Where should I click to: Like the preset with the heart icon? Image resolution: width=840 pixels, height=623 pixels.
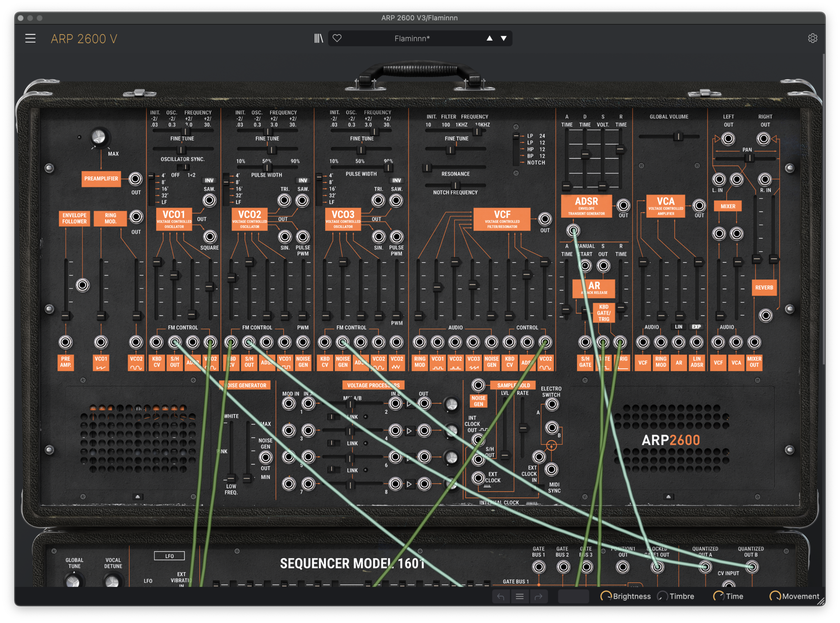pos(337,39)
